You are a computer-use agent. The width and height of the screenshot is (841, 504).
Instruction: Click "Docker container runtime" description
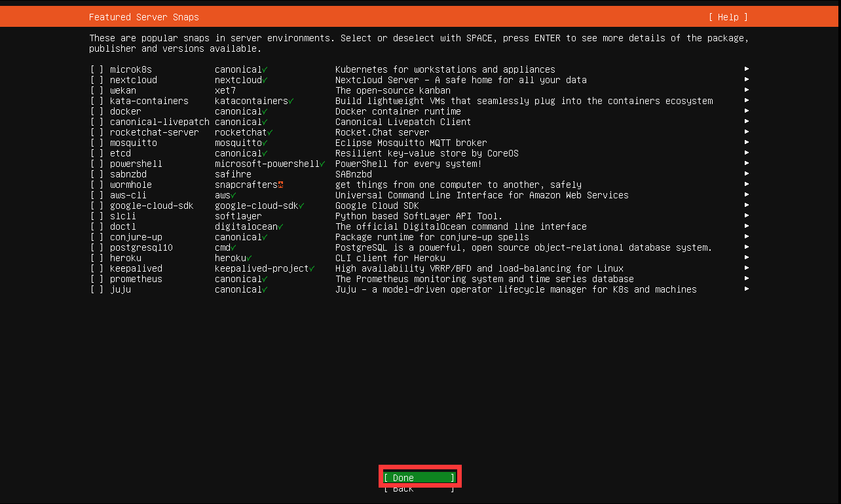(398, 111)
